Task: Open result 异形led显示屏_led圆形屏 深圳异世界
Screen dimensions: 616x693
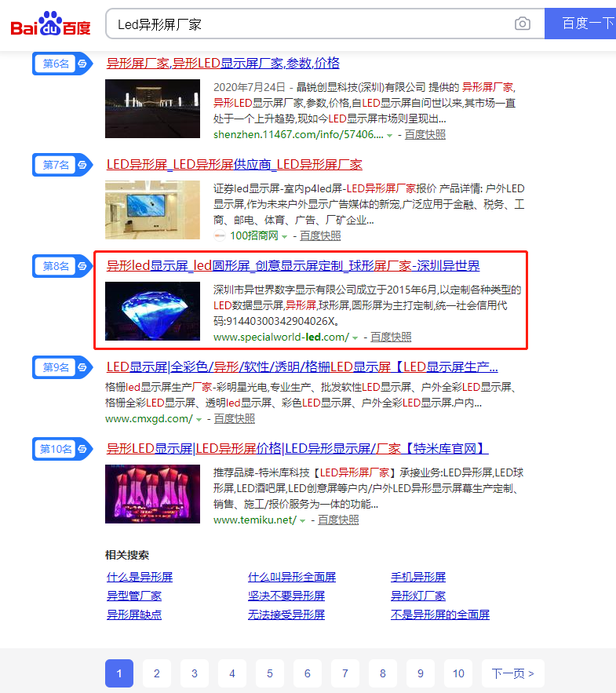Action: click(x=293, y=265)
